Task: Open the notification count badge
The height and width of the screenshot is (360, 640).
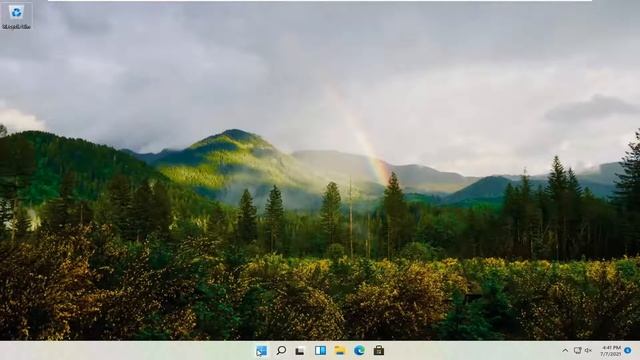Action: click(x=628, y=350)
